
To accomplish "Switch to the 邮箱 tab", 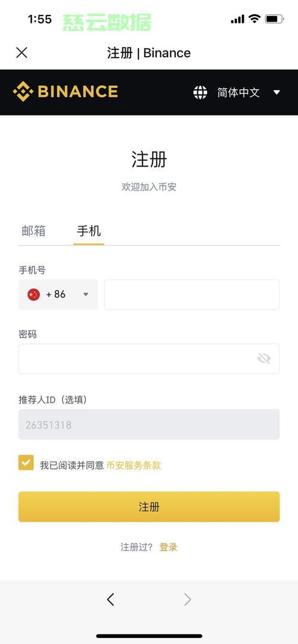I will click(34, 231).
